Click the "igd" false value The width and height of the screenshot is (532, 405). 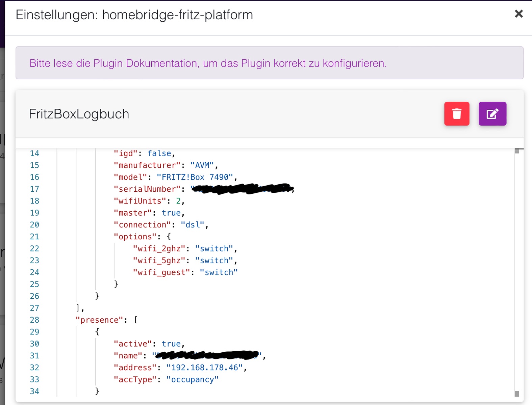(159, 154)
